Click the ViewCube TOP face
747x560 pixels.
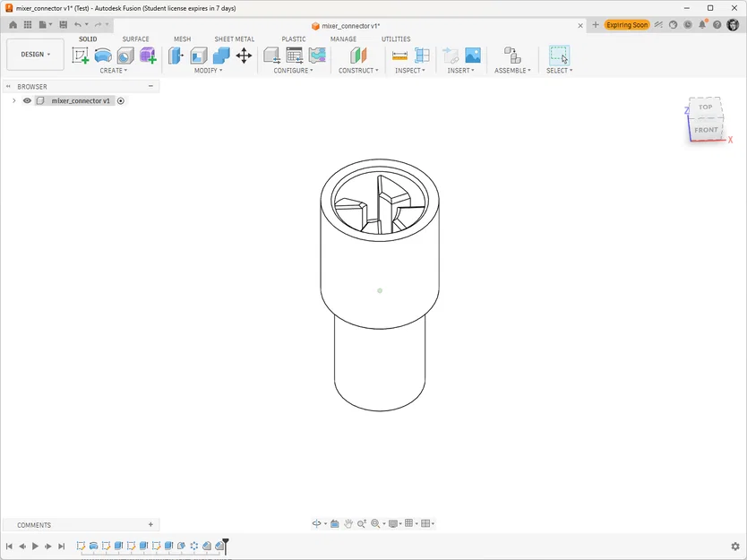pyautogui.click(x=706, y=107)
